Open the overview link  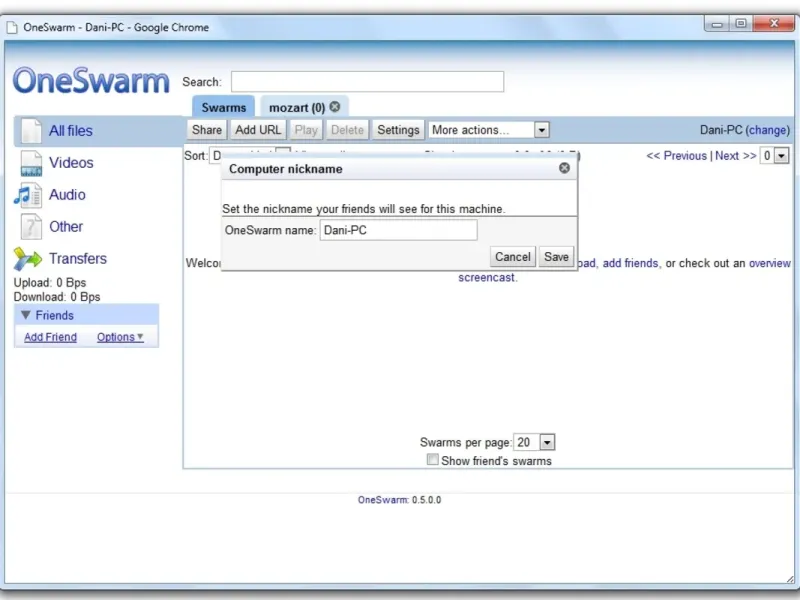pos(769,263)
